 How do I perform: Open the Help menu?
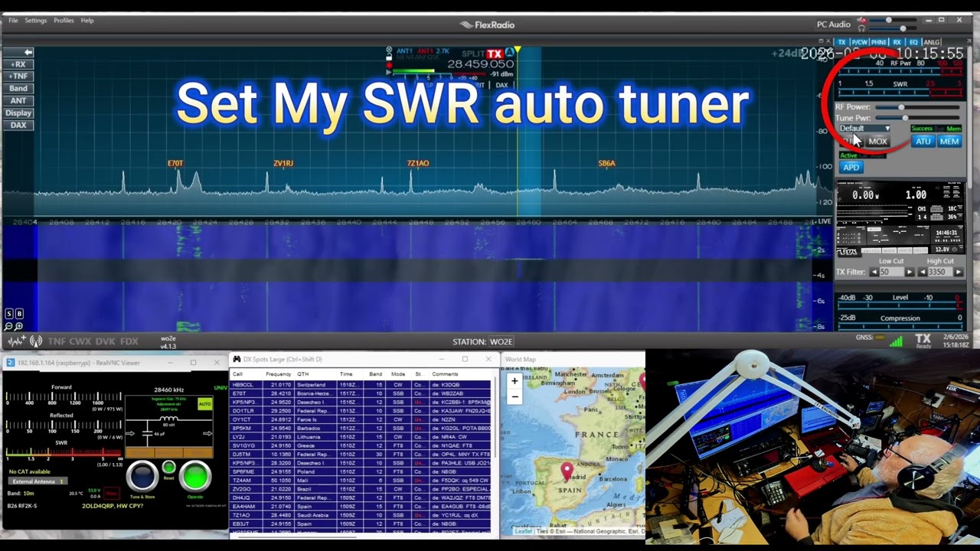point(87,21)
